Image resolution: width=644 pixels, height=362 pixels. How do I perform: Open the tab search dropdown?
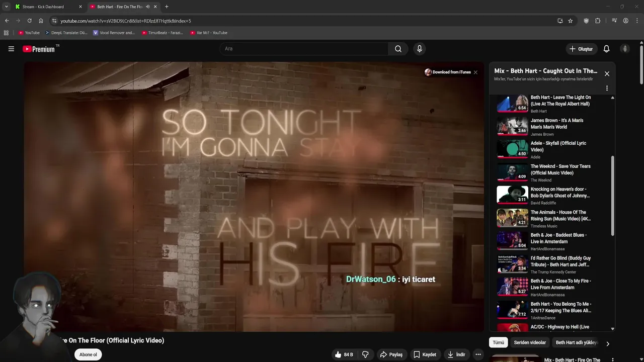tap(6, 7)
